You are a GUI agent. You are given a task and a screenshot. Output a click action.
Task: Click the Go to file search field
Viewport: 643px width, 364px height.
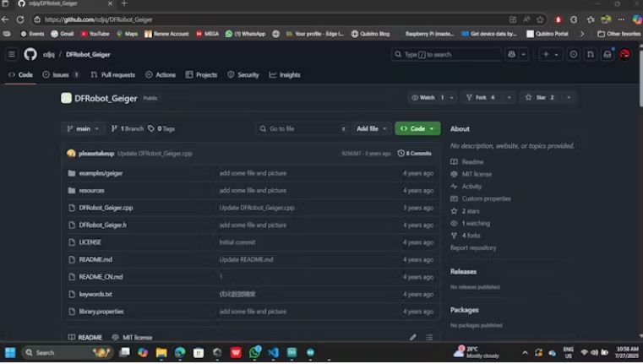[x=302, y=128]
